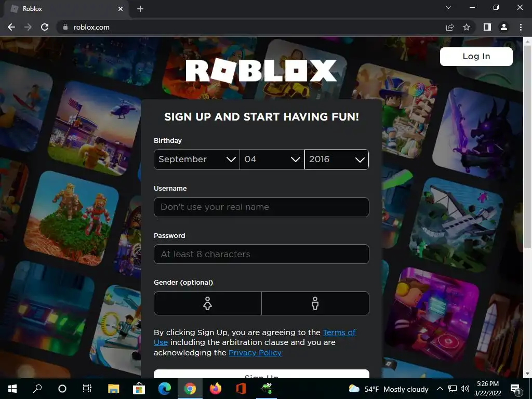Open network settings tray icon
This screenshot has width=532, height=399.
(453, 389)
